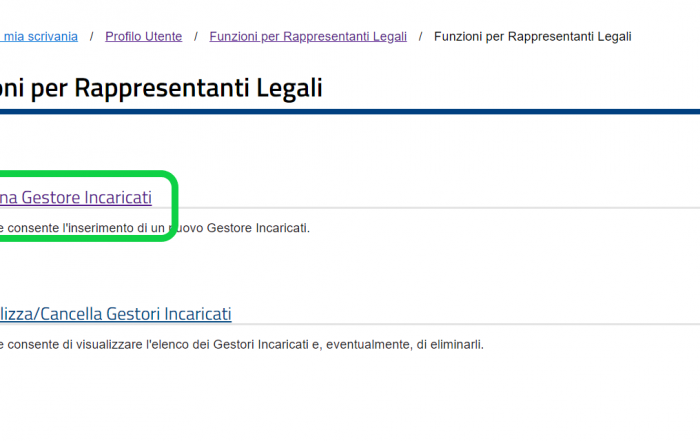Image resolution: width=700 pixels, height=441 pixels.
Task: Click the description about visualizzare l'elenco dei Gestori
Action: 242,345
